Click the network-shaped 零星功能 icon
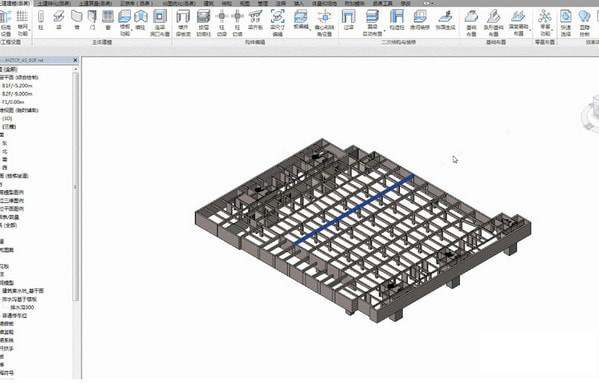The image size is (599, 383). coord(545,23)
